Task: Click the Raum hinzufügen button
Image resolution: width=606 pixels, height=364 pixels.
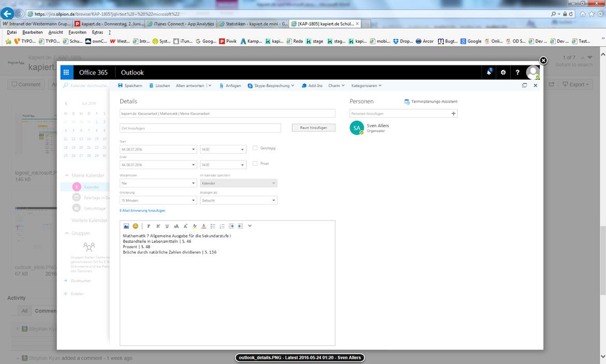Action: point(313,127)
